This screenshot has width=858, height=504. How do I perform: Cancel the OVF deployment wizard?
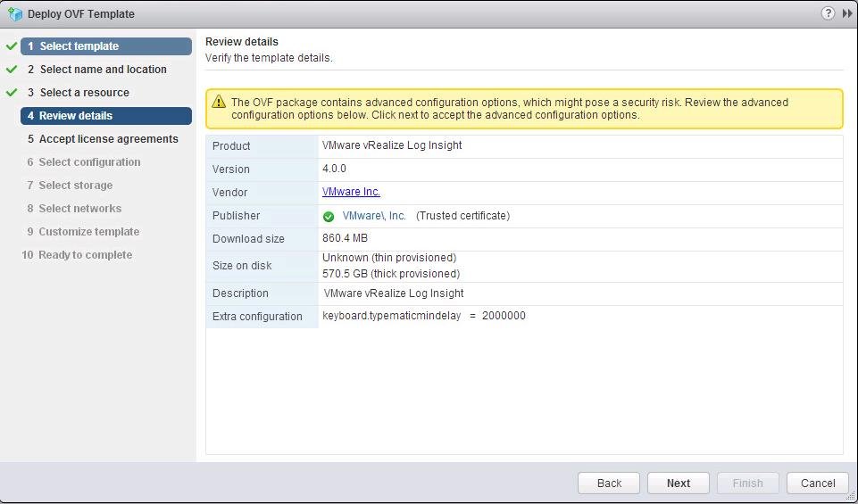817,483
